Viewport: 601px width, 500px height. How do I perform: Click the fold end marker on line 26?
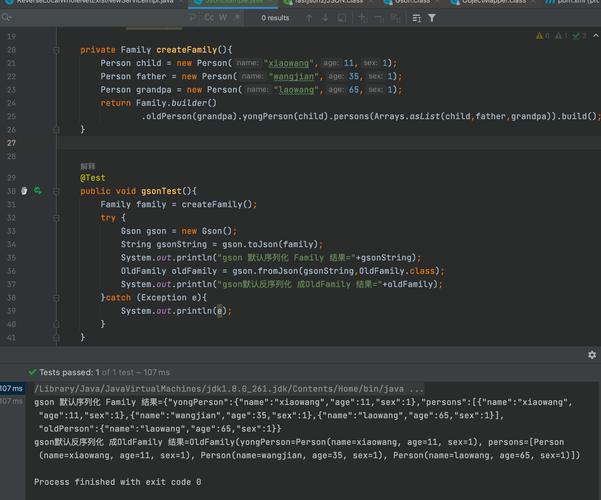tap(56, 130)
